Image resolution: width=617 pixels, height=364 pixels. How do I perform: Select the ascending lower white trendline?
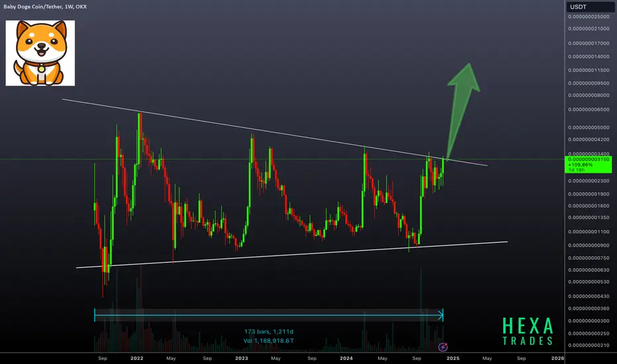(x=291, y=255)
